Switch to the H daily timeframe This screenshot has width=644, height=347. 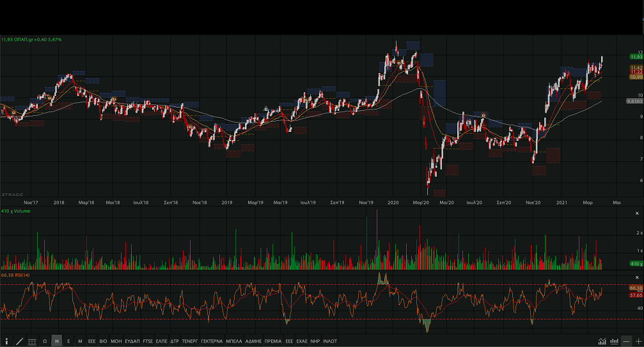pyautogui.click(x=57, y=341)
